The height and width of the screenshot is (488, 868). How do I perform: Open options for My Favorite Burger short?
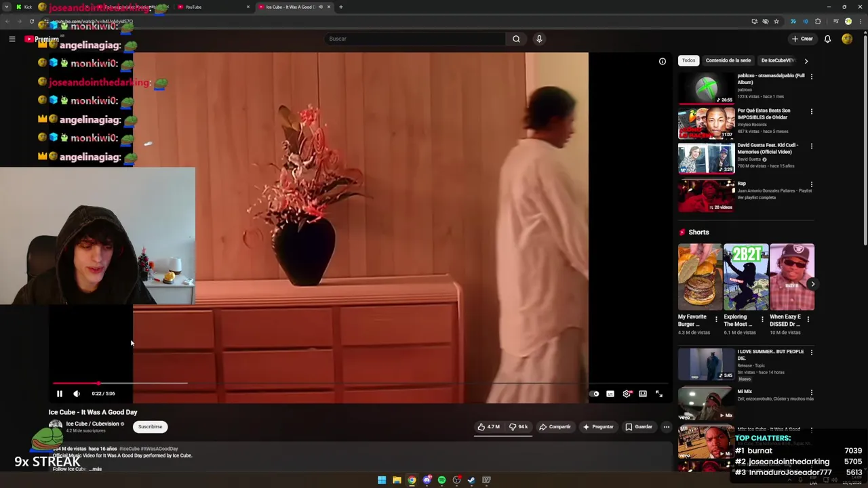tap(716, 319)
